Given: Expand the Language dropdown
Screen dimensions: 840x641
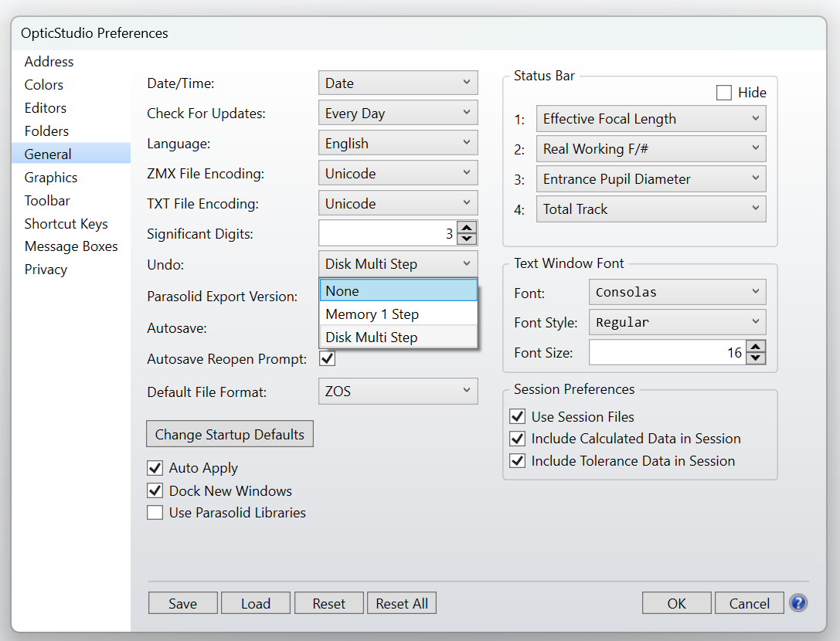Looking at the screenshot, I should point(398,143).
